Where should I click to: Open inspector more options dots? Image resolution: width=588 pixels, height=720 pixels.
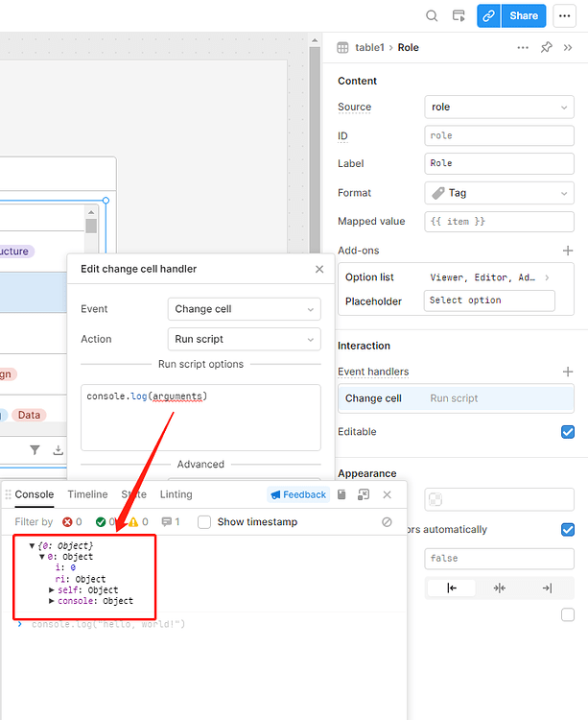click(x=523, y=48)
